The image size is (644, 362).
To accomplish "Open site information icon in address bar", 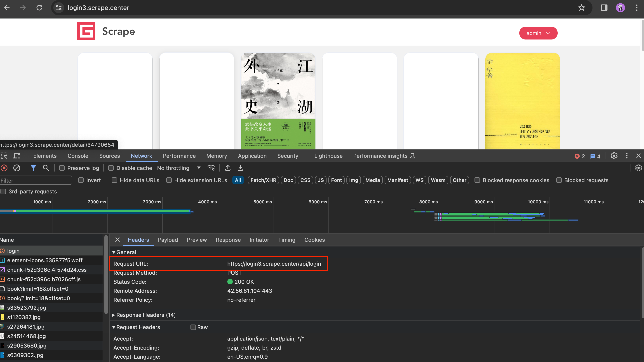I will coord(59,8).
